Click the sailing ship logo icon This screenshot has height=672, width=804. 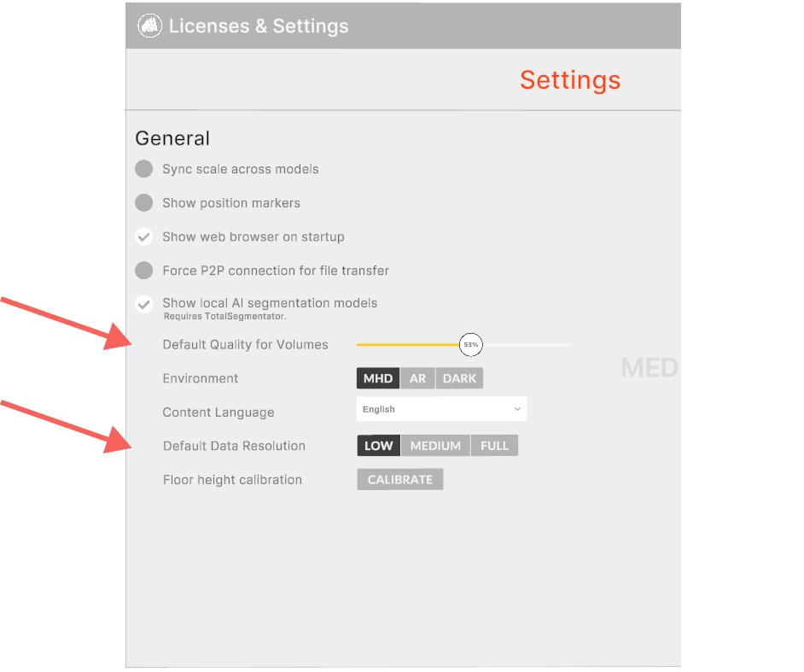click(149, 26)
